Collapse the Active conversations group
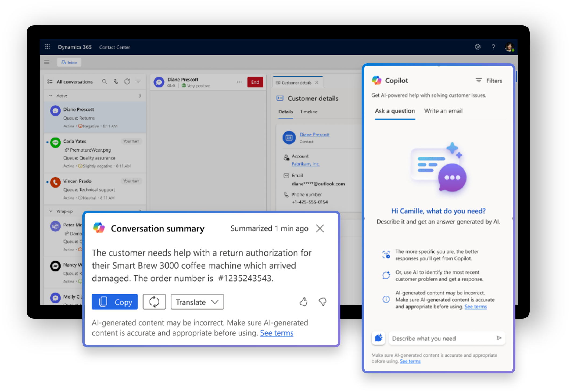The image size is (570, 392). click(x=51, y=96)
